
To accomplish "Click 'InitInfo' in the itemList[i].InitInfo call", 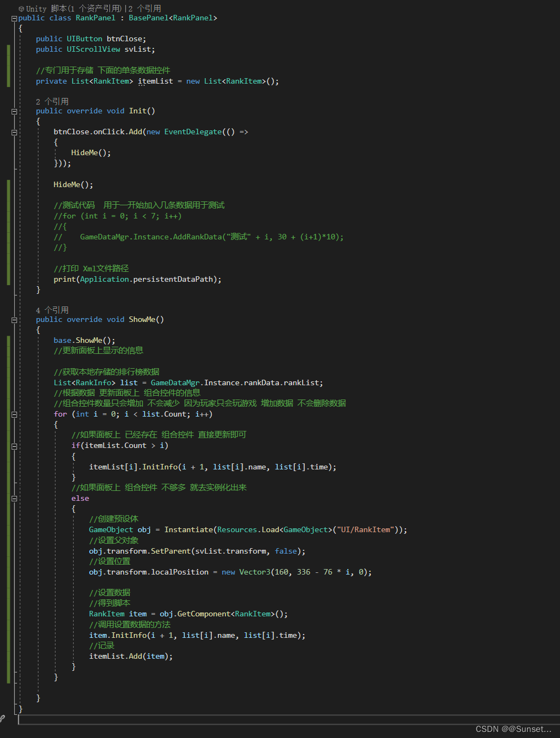I will 160,467.
